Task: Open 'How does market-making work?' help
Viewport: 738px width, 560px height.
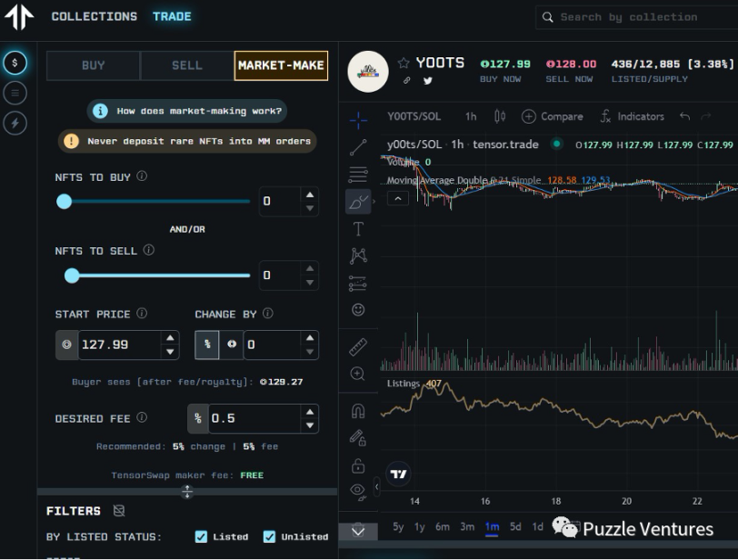Action: click(x=187, y=111)
